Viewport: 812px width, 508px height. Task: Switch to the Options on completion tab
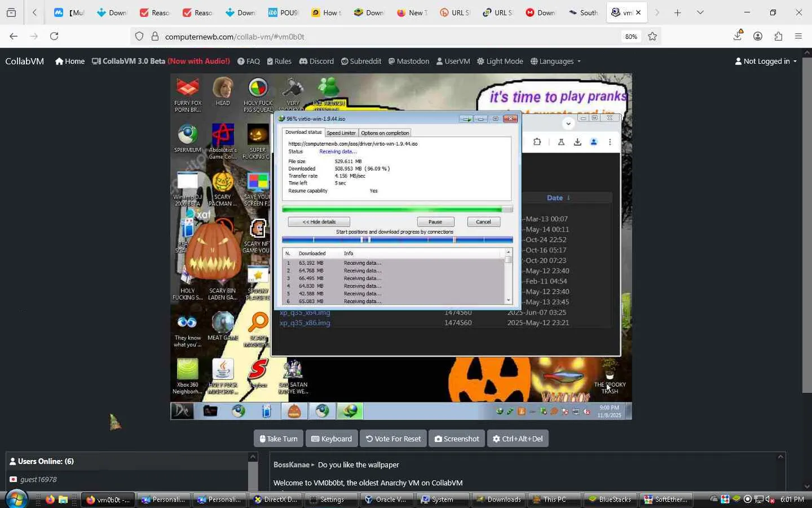pyautogui.click(x=385, y=133)
